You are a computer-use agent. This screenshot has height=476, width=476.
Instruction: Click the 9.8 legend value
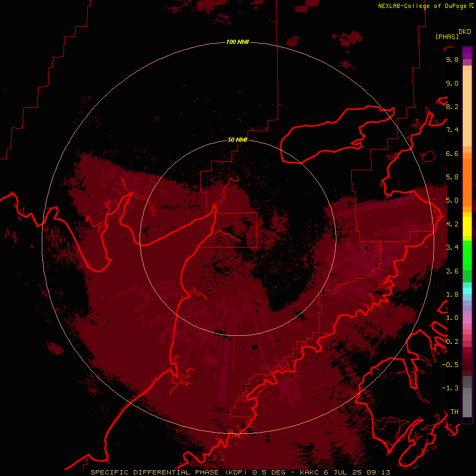(x=452, y=59)
